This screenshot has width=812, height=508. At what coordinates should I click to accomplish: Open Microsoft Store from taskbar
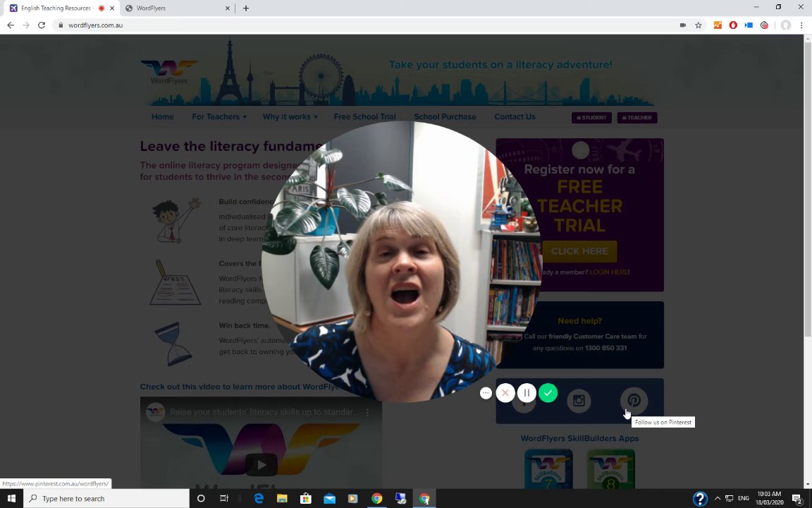[x=305, y=499]
